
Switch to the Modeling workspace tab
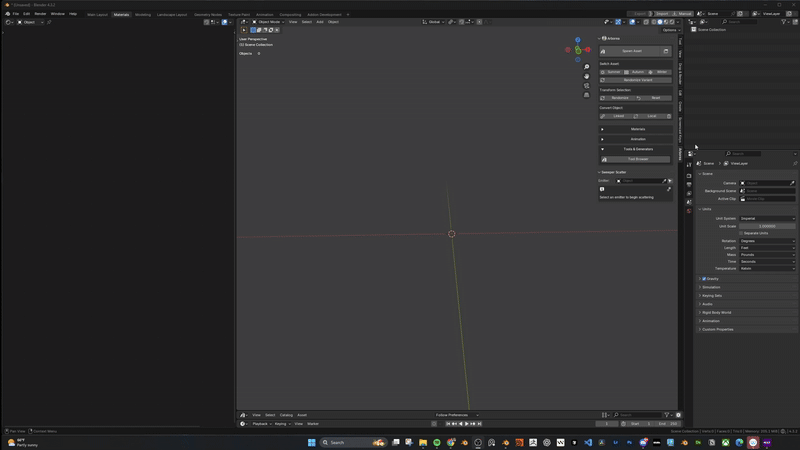(x=143, y=14)
